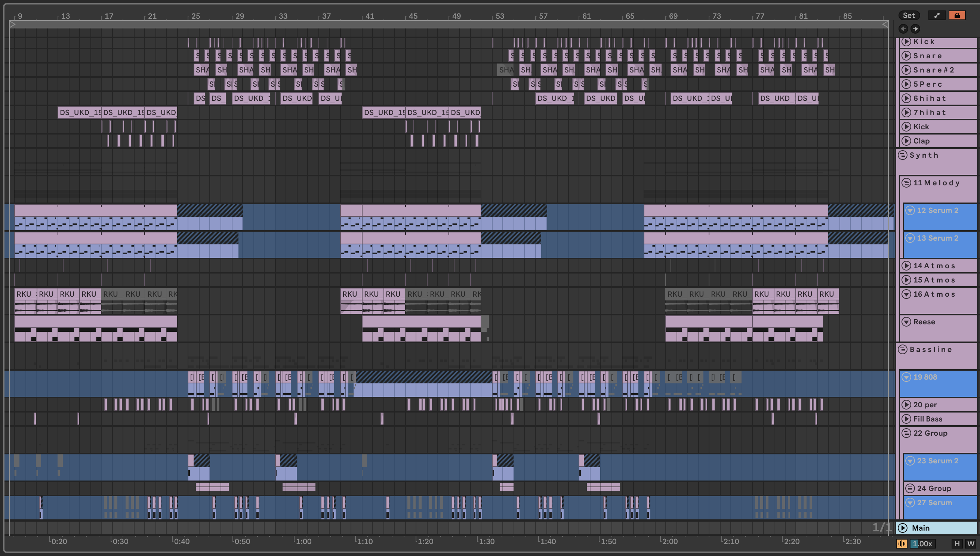The height and width of the screenshot is (556, 980).
Task: Collapse the 11 Melody group
Action: [906, 183]
